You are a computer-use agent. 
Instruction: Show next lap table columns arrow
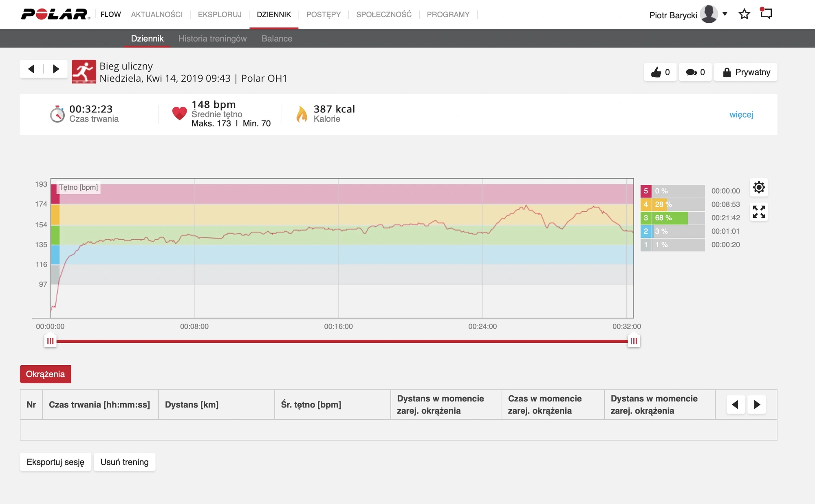point(757,405)
